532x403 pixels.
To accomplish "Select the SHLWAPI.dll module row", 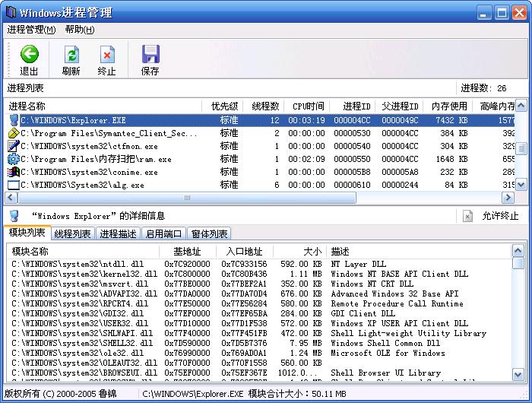I will [x=259, y=333].
